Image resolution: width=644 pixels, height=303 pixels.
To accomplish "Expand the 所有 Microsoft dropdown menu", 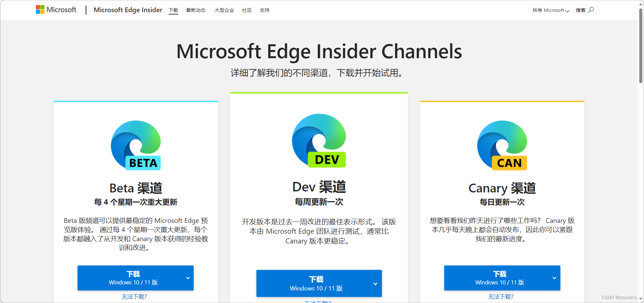I will (x=551, y=10).
